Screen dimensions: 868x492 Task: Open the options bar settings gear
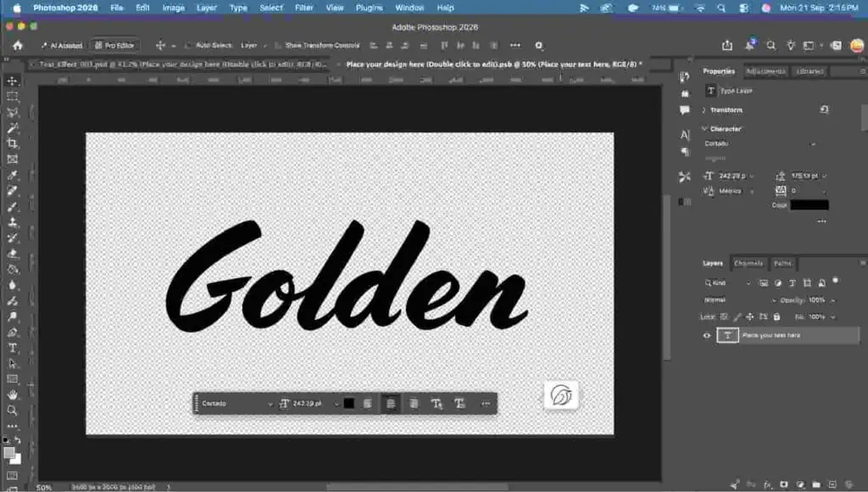(538, 46)
